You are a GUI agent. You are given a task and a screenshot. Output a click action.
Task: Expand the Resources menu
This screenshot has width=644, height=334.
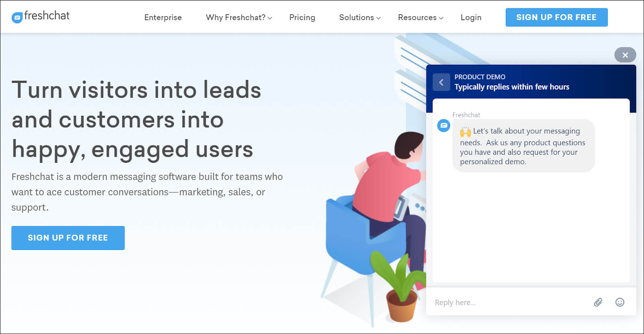(x=420, y=18)
